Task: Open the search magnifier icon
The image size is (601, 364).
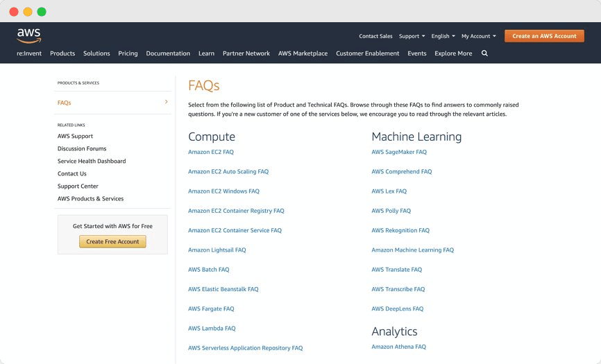Action: point(484,53)
